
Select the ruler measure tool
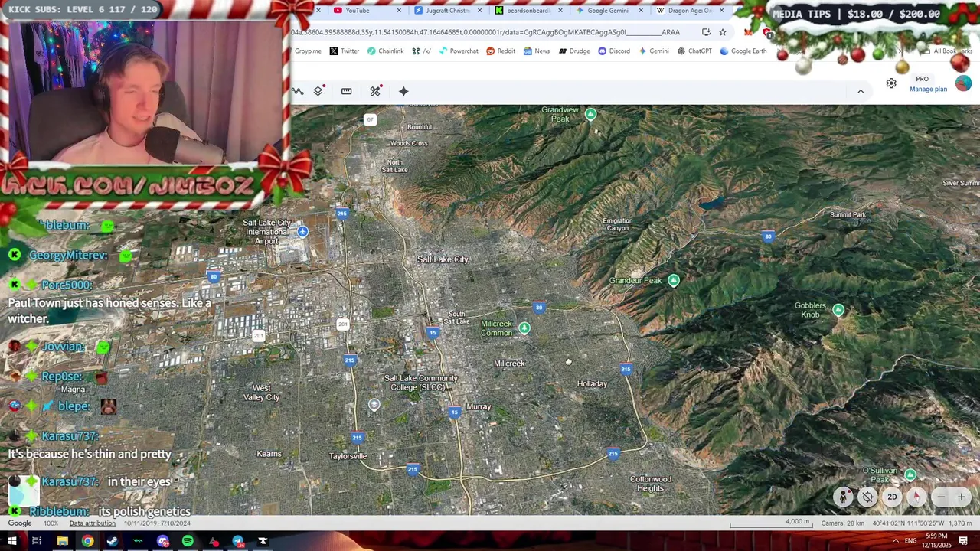346,91
